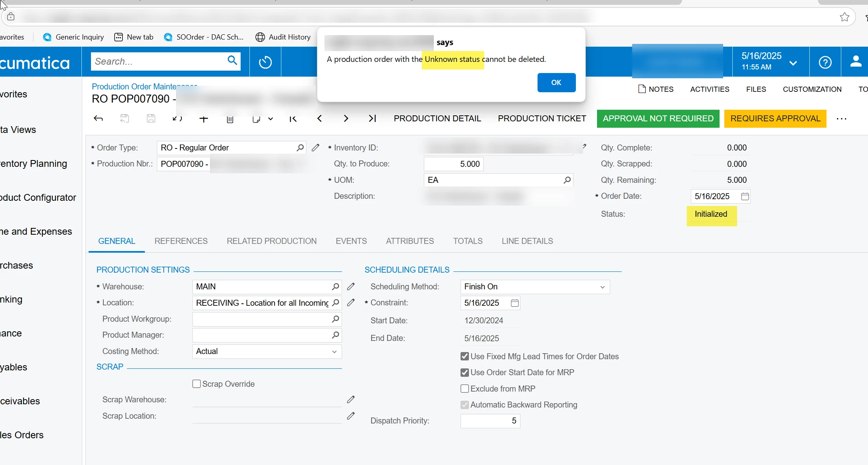Click the back arrow toolbar icon
This screenshot has height=465, width=868.
coord(98,119)
